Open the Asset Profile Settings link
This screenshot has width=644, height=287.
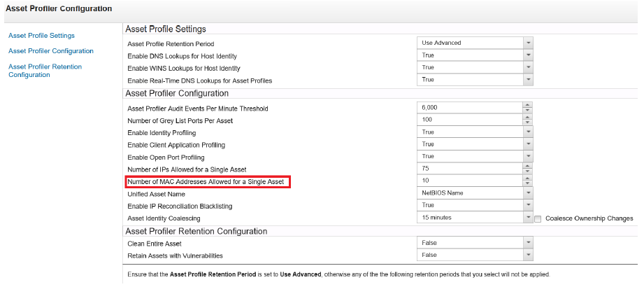pyautogui.click(x=41, y=36)
